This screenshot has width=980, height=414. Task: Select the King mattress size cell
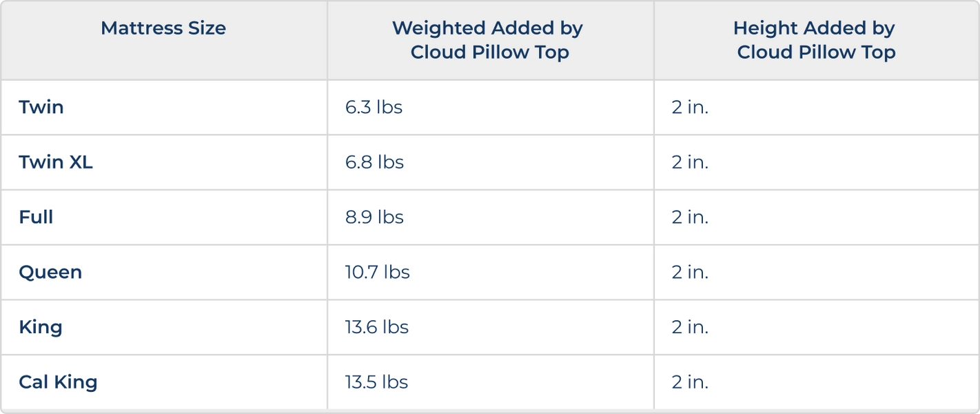click(41, 327)
